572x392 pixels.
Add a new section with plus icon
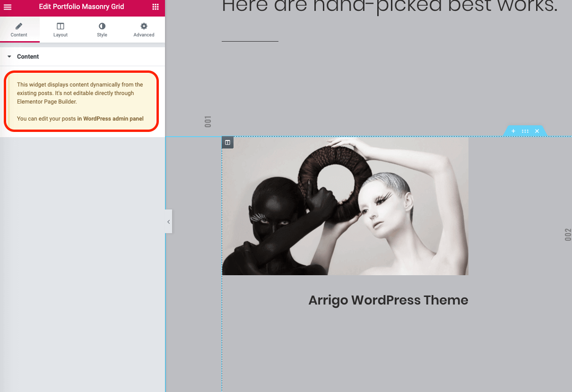coord(513,131)
